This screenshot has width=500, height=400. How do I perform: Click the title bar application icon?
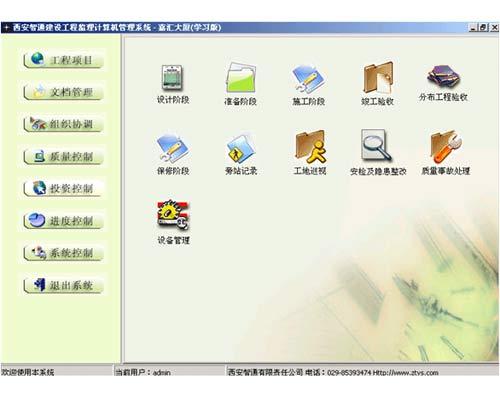[6, 28]
